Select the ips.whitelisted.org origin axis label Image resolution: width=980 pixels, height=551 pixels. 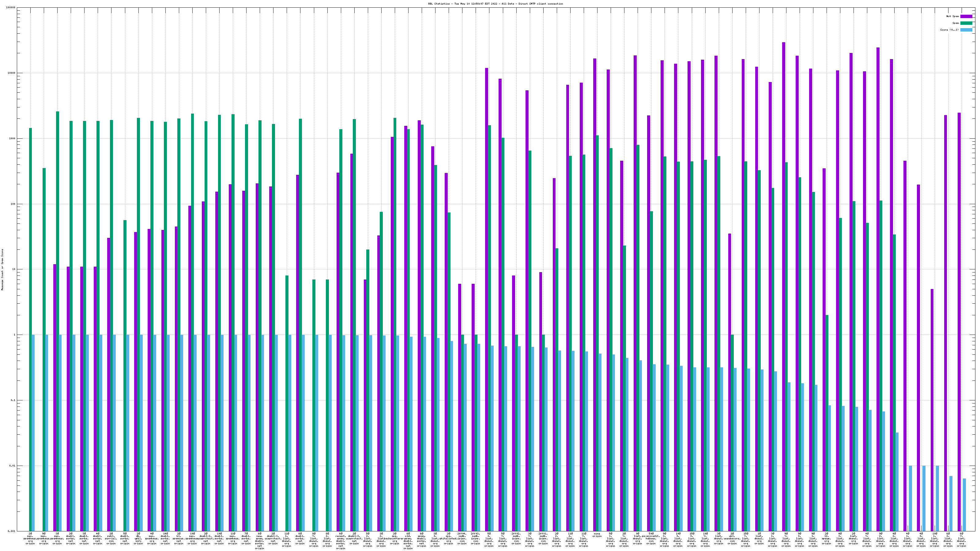pos(449,538)
